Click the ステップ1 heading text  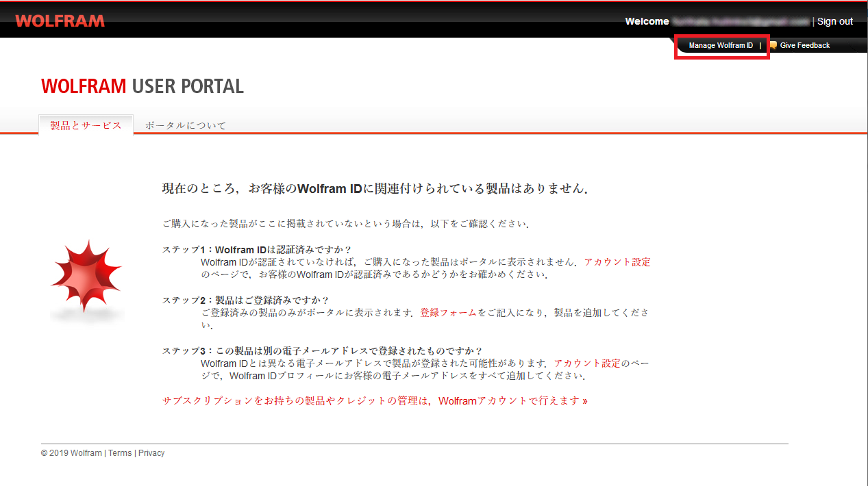click(257, 249)
